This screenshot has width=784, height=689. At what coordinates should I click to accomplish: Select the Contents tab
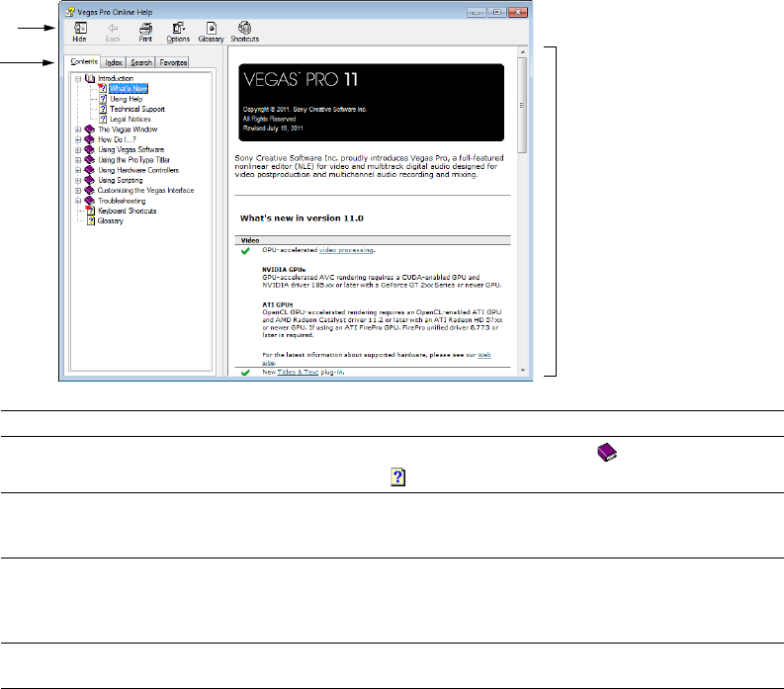tap(83, 61)
